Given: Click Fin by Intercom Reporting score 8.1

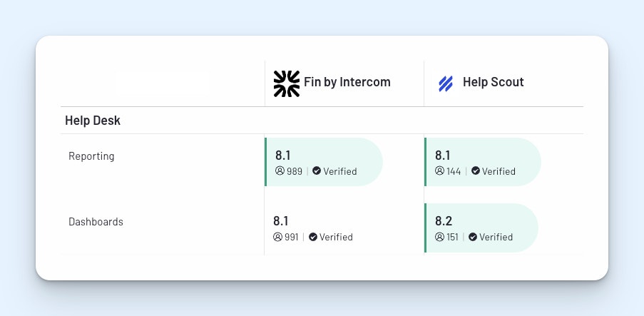Looking at the screenshot, I should [283, 156].
